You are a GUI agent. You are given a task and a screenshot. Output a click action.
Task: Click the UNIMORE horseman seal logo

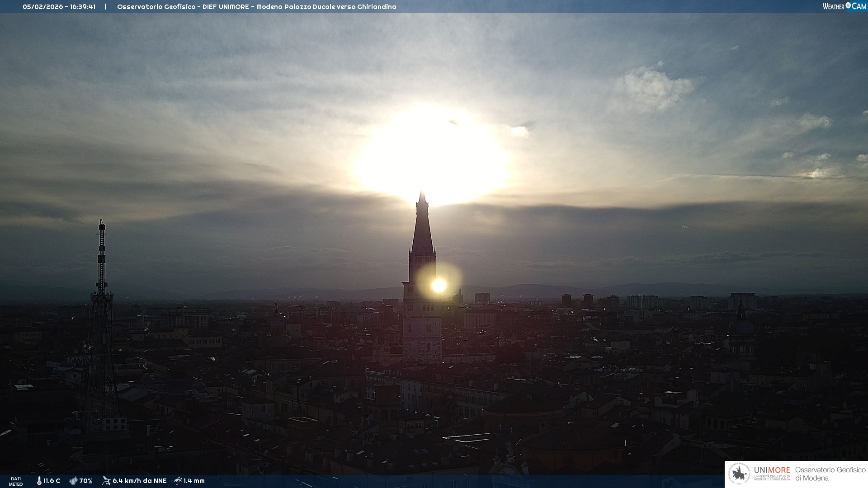tap(739, 474)
